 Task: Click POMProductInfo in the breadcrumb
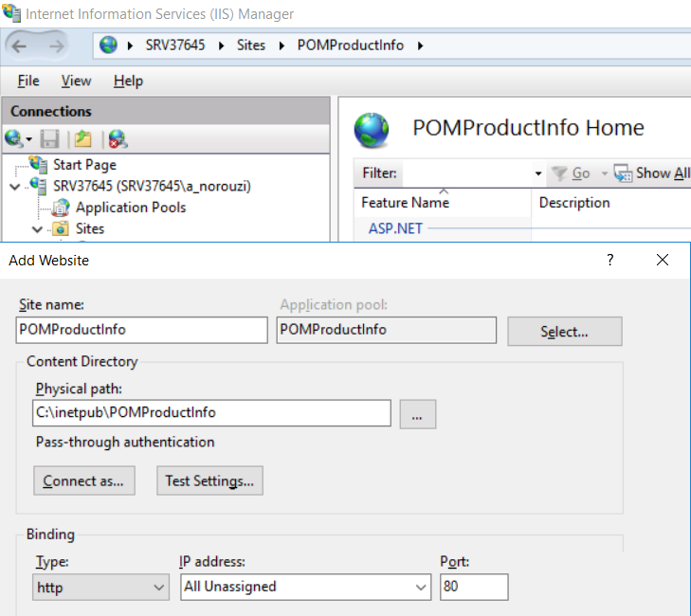(351, 45)
